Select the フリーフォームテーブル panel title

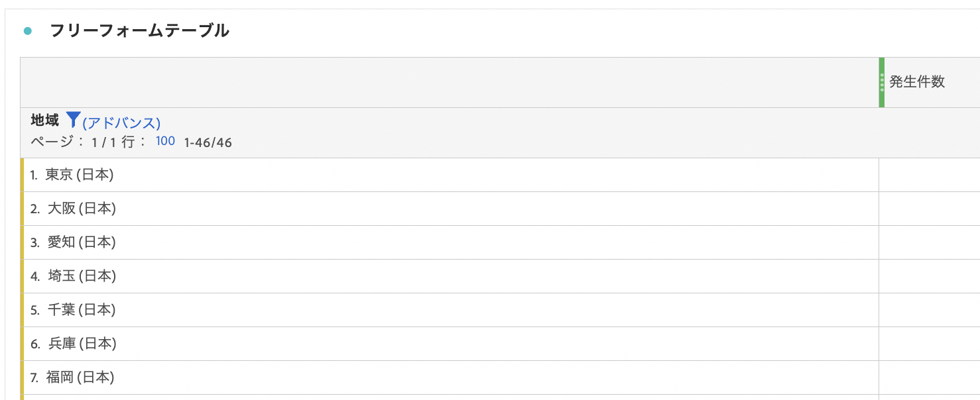[140, 30]
